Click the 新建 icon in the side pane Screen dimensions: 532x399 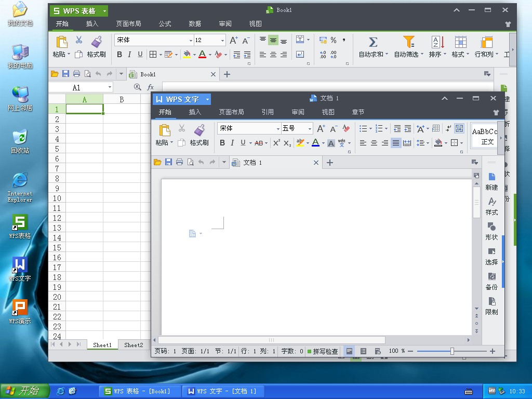click(x=491, y=177)
